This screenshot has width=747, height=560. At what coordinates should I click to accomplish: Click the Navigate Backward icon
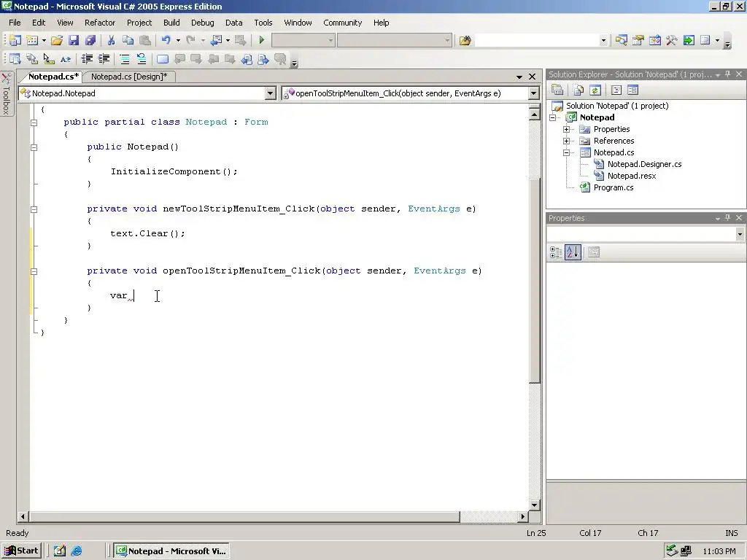click(x=216, y=41)
